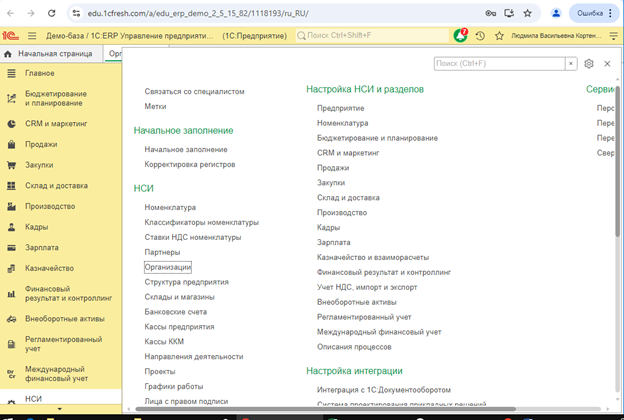
Task: Open Графики работы link
Action: [x=174, y=387]
